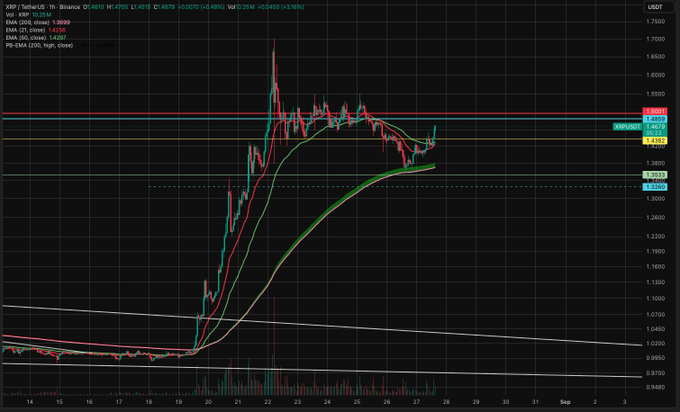Click the red 1.5001 price label

pyautogui.click(x=655, y=111)
